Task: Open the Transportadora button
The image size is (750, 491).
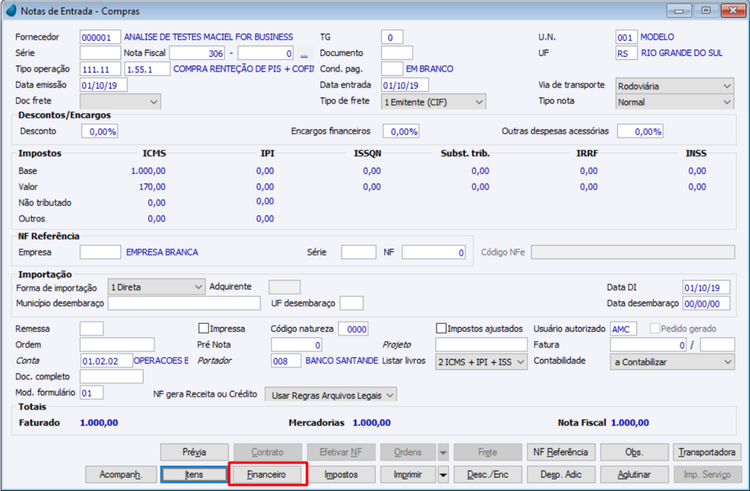Action: 707,452
